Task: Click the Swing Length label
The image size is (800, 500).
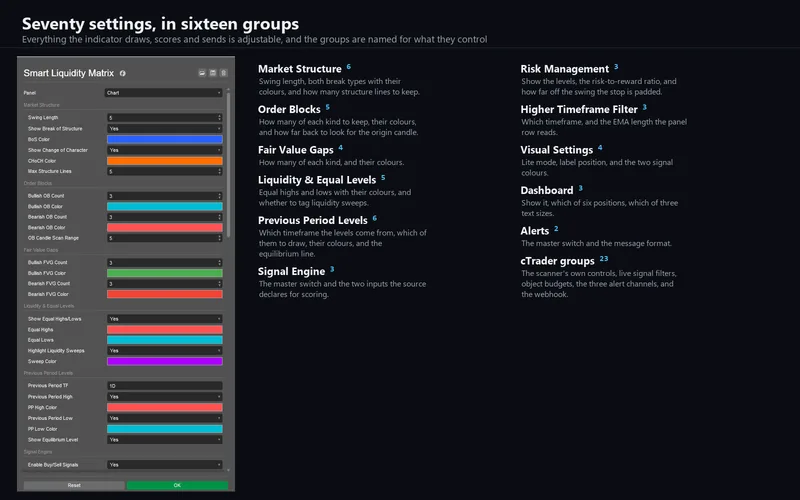Action: coord(43,117)
